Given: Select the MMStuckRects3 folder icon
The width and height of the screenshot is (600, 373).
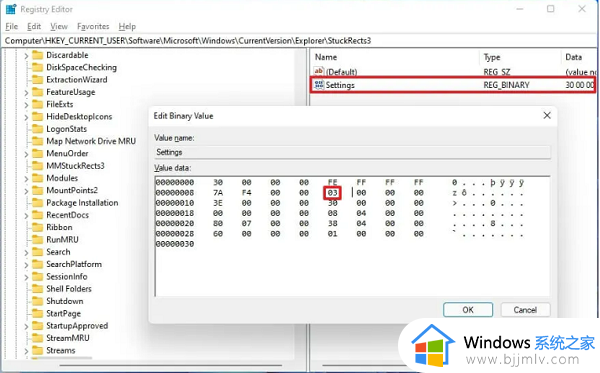Looking at the screenshot, I should click(x=38, y=166).
